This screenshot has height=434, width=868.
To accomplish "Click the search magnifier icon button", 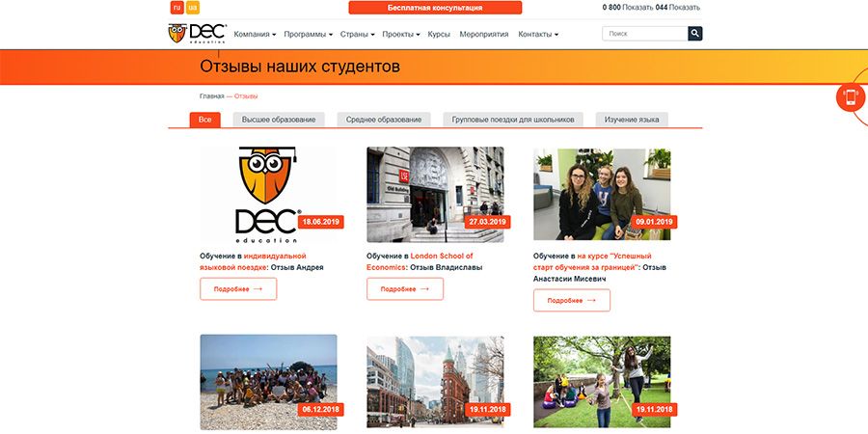I will tap(695, 34).
